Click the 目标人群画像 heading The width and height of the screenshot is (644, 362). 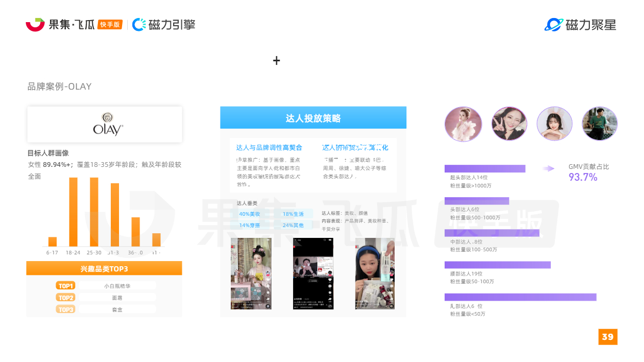pyautogui.click(x=48, y=153)
